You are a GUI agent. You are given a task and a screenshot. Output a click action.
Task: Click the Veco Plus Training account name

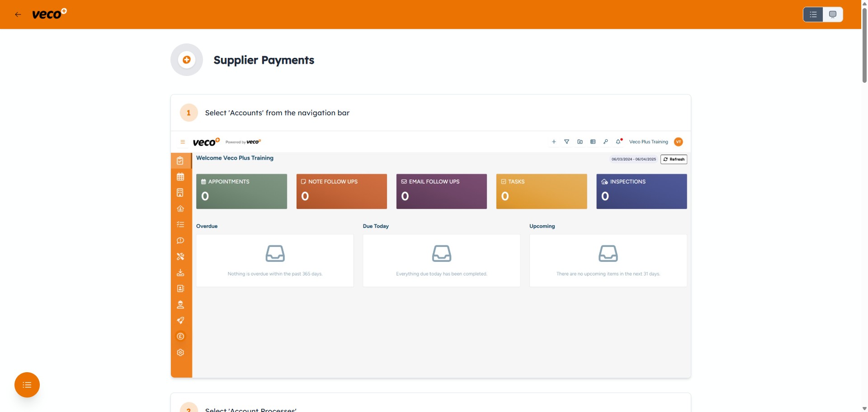648,142
